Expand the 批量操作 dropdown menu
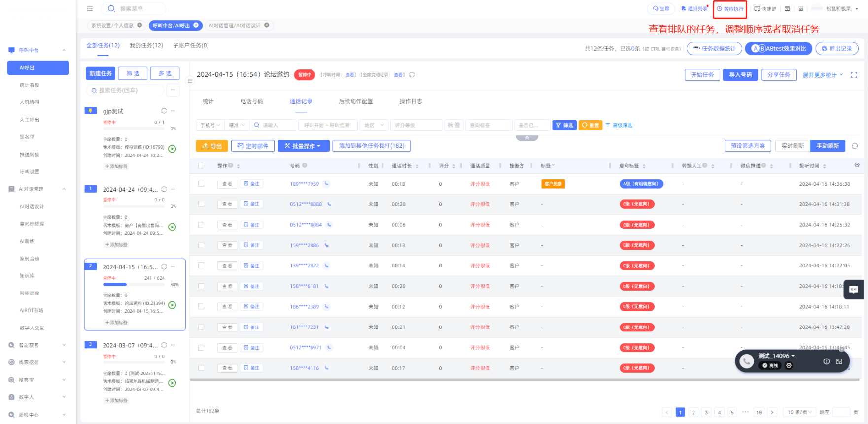This screenshot has height=424, width=868. 303,146
